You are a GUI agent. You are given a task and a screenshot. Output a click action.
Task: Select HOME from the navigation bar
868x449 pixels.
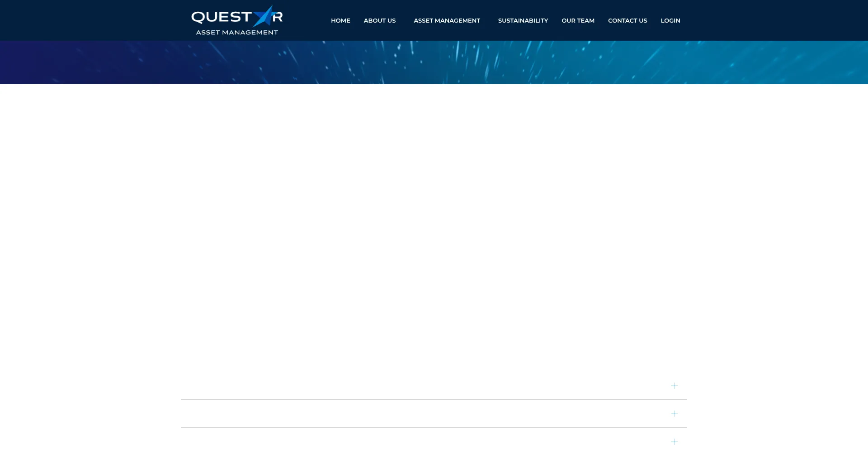340,20
